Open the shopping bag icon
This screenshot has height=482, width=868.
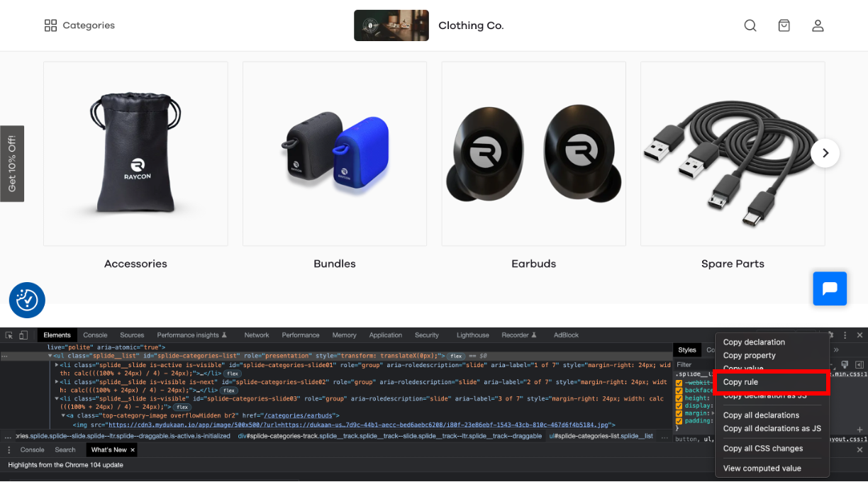point(784,26)
